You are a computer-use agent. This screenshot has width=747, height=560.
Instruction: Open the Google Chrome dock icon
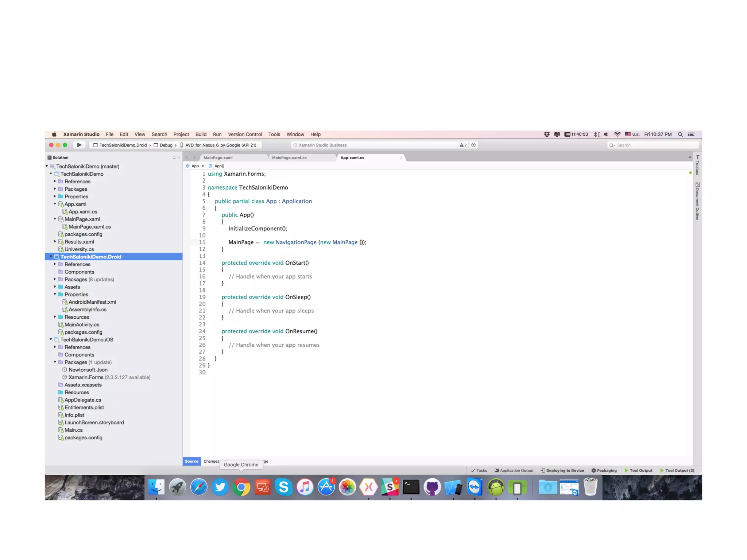click(241, 487)
